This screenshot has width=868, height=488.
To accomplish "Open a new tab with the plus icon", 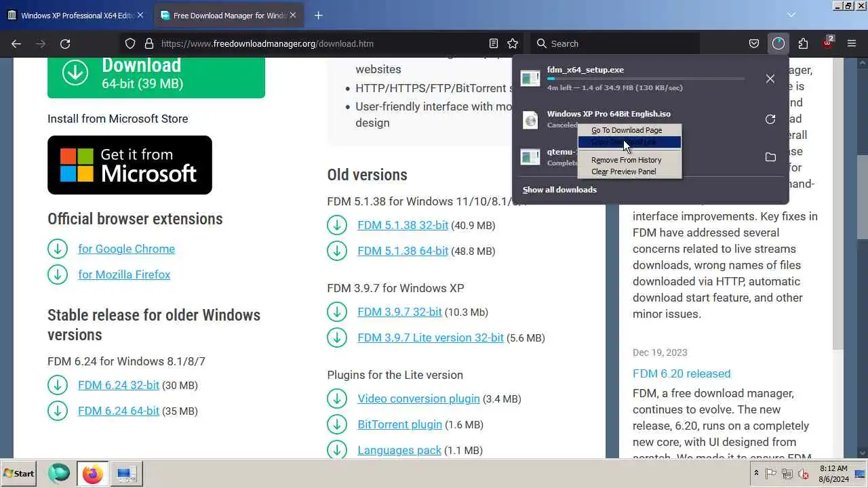I will pyautogui.click(x=318, y=15).
